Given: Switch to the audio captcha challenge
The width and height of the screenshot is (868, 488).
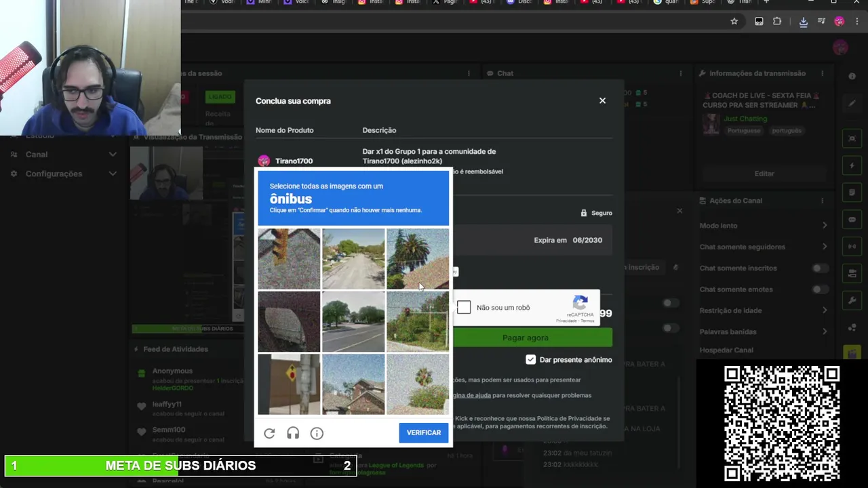Looking at the screenshot, I should 293,433.
